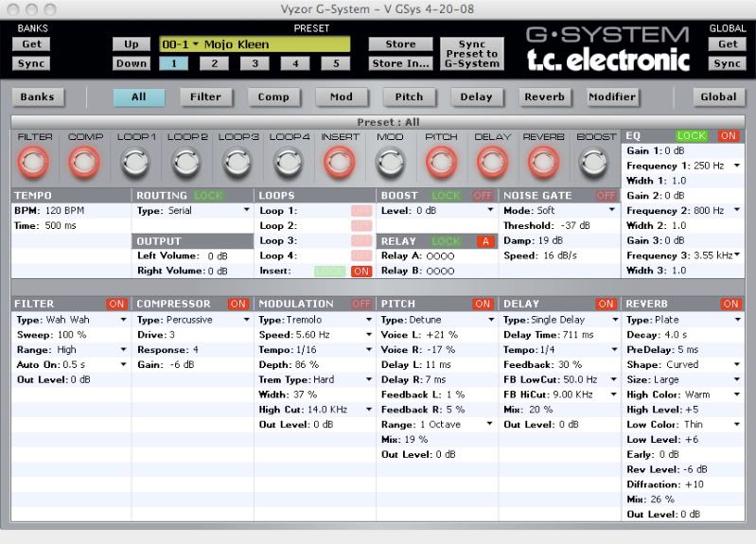This screenshot has width=756, height=544.
Task: Turn off the COMPRESSOR ON switch
Action: [x=238, y=304]
